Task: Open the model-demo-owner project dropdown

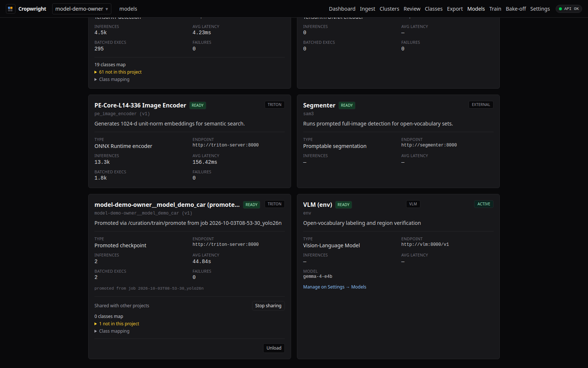Action: tap(82, 9)
